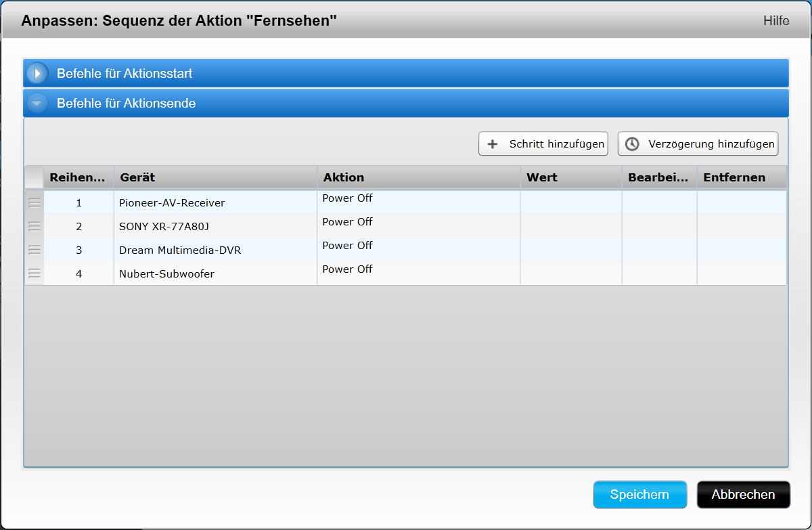Click drag handle icon for Pioneer-AV-Receiver row

pos(35,202)
